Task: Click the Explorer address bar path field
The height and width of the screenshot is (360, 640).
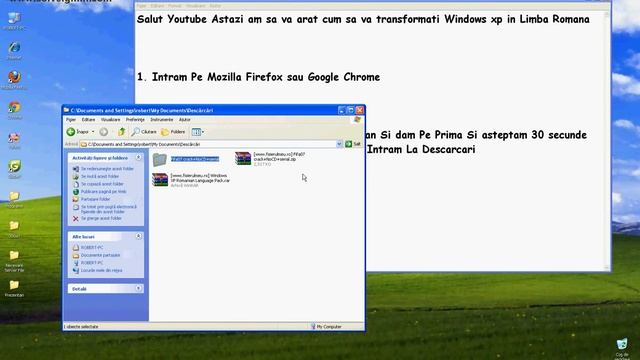Action: [x=208, y=144]
